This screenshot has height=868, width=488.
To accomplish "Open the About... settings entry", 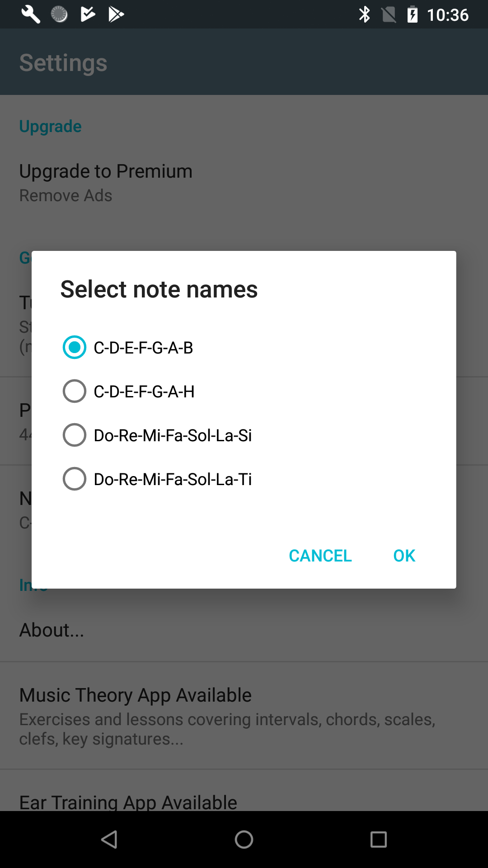I will click(x=244, y=630).
